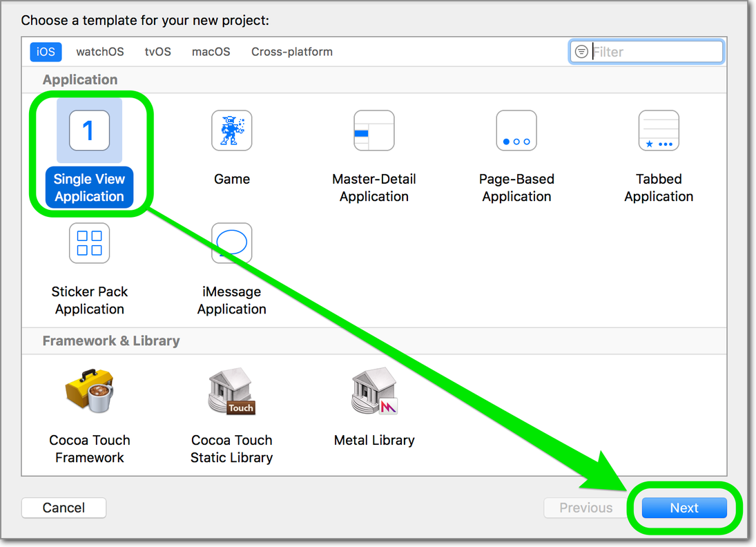Choose the Tabbed Application template icon
This screenshot has height=547, width=756.
(x=659, y=131)
